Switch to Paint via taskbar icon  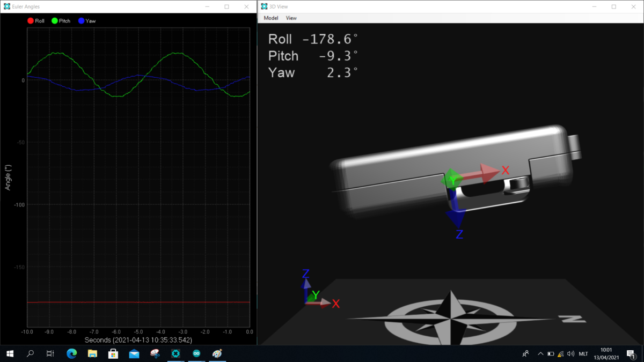pos(217,354)
